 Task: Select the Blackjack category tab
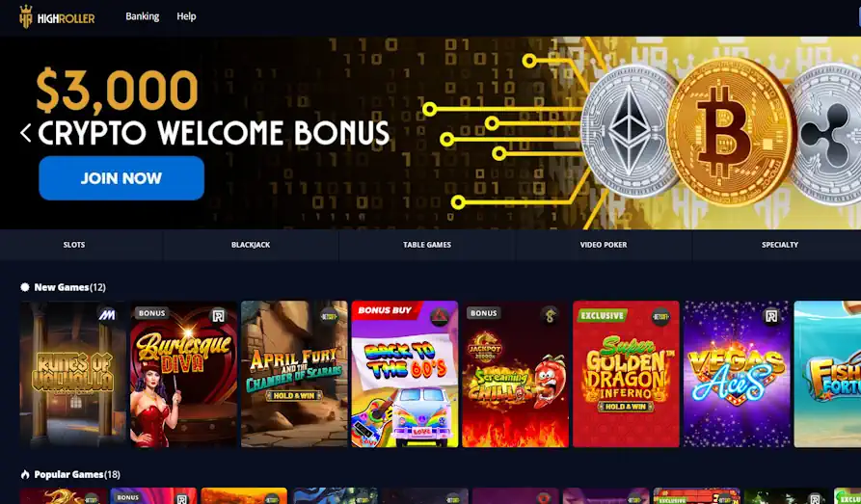pos(251,245)
